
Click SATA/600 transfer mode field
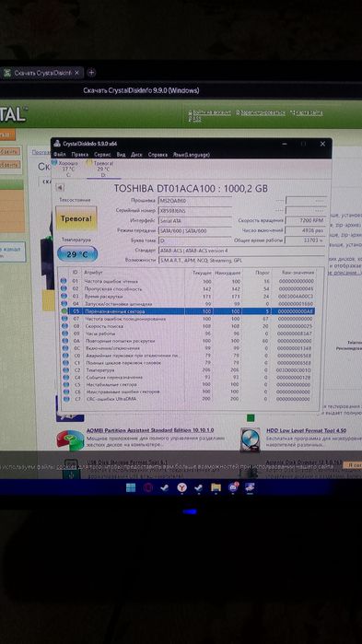(195, 230)
